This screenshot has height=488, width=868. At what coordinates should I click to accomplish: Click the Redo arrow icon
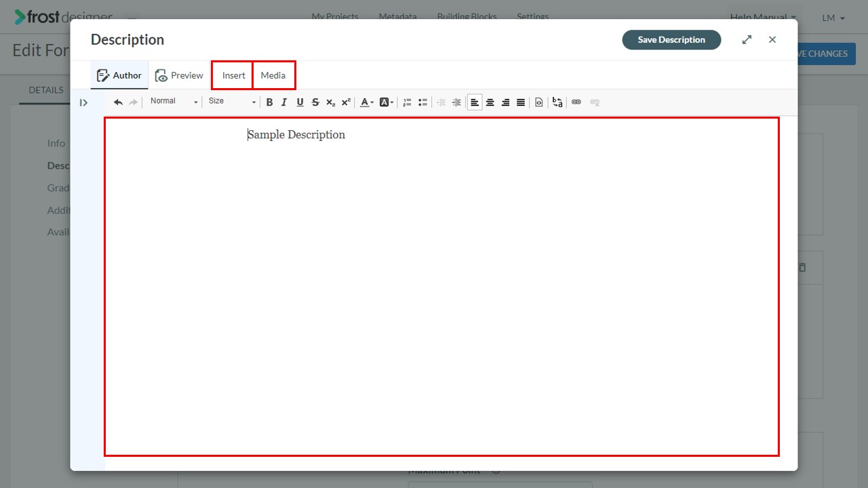tap(133, 102)
